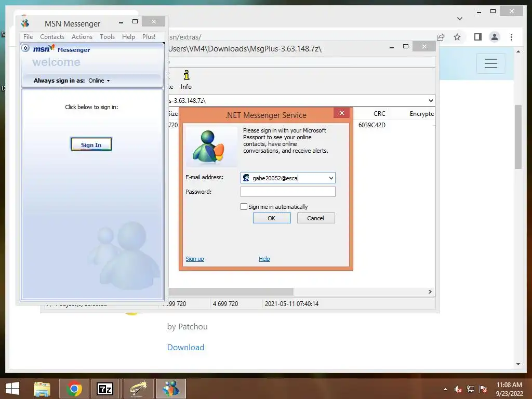532x399 pixels.
Task: Enable Sign me in automatically checkbox
Action: click(x=244, y=207)
